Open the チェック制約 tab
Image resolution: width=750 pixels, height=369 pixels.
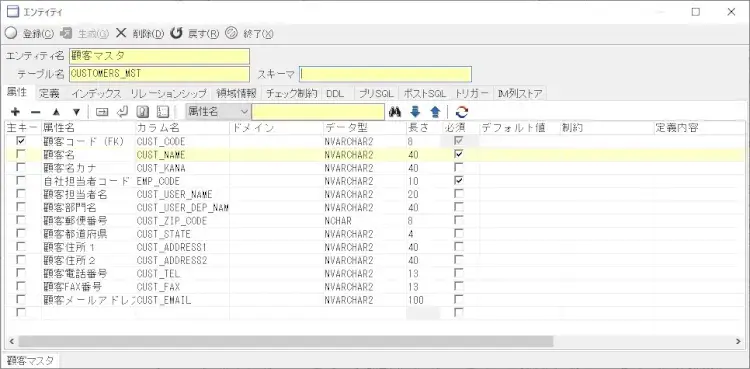(x=292, y=93)
